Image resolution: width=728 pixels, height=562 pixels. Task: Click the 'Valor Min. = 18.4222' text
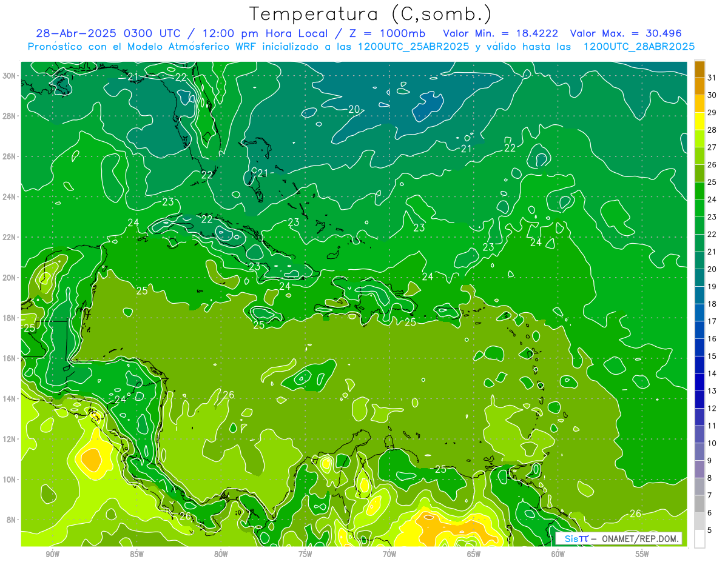(500, 33)
